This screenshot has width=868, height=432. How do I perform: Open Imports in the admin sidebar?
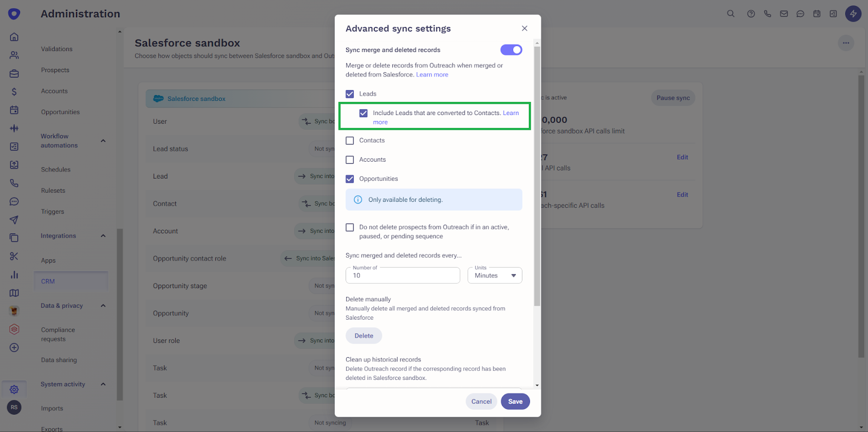coord(52,409)
